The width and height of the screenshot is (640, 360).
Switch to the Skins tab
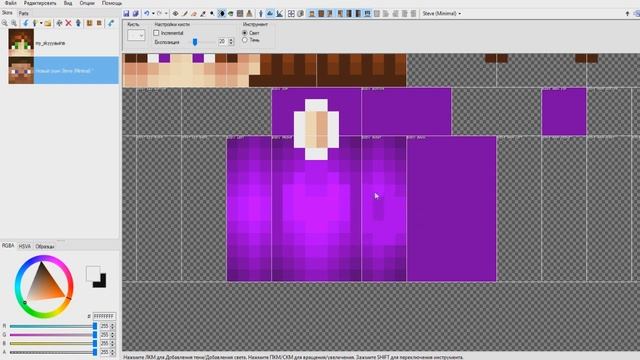[7, 13]
